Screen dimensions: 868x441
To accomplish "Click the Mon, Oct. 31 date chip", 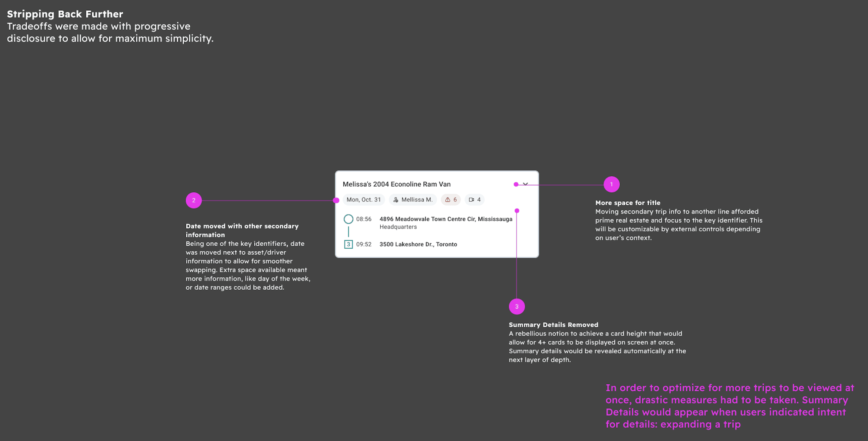I will [x=364, y=200].
